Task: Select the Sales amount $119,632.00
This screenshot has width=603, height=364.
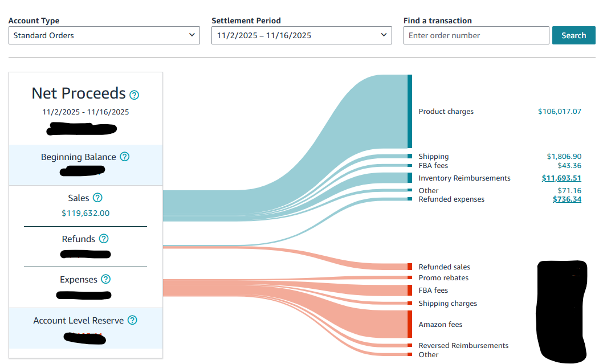Action: point(85,213)
